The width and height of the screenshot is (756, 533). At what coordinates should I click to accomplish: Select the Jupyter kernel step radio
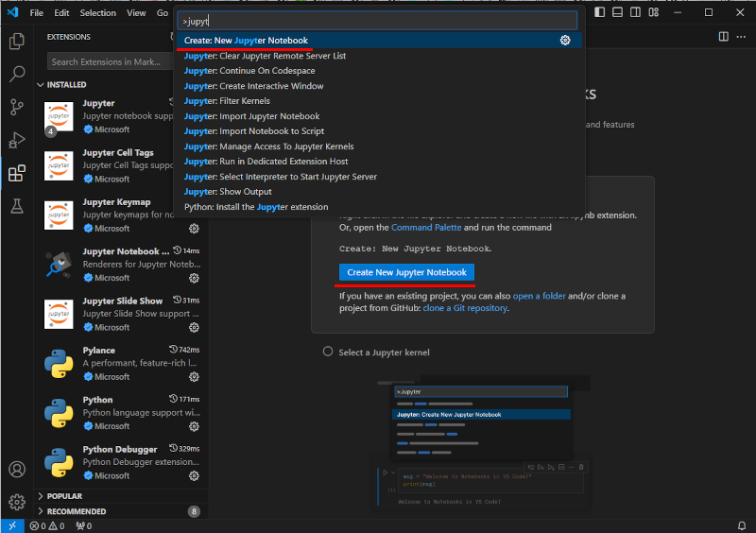coord(328,352)
